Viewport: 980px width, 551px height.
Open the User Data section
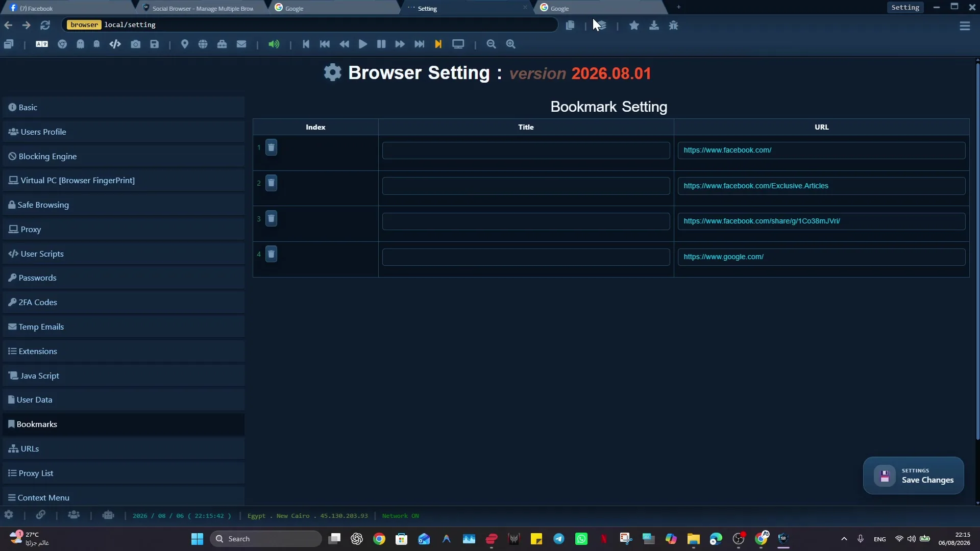tap(124, 400)
